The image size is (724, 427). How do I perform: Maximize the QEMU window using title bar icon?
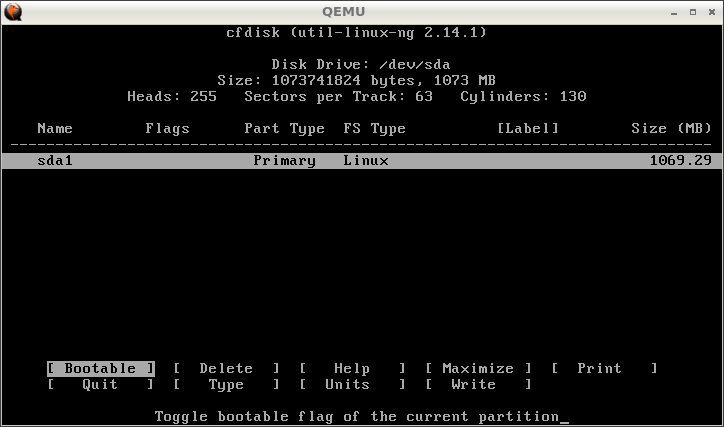point(693,12)
